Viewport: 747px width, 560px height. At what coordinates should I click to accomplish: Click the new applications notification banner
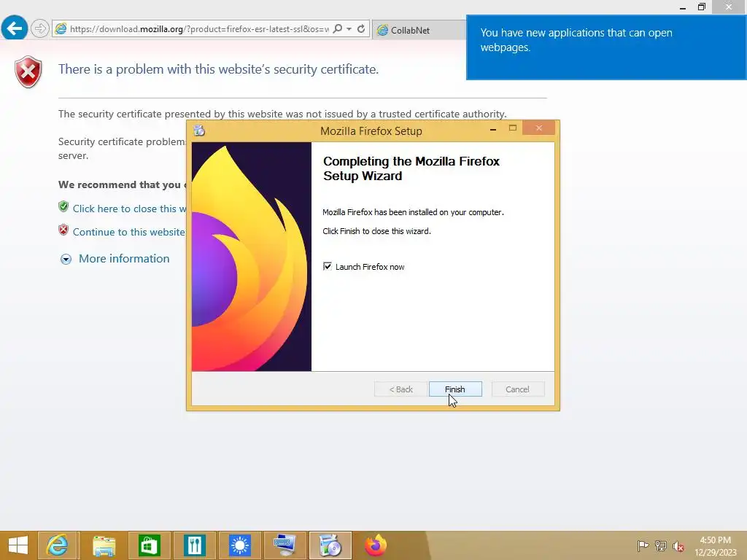tap(606, 47)
